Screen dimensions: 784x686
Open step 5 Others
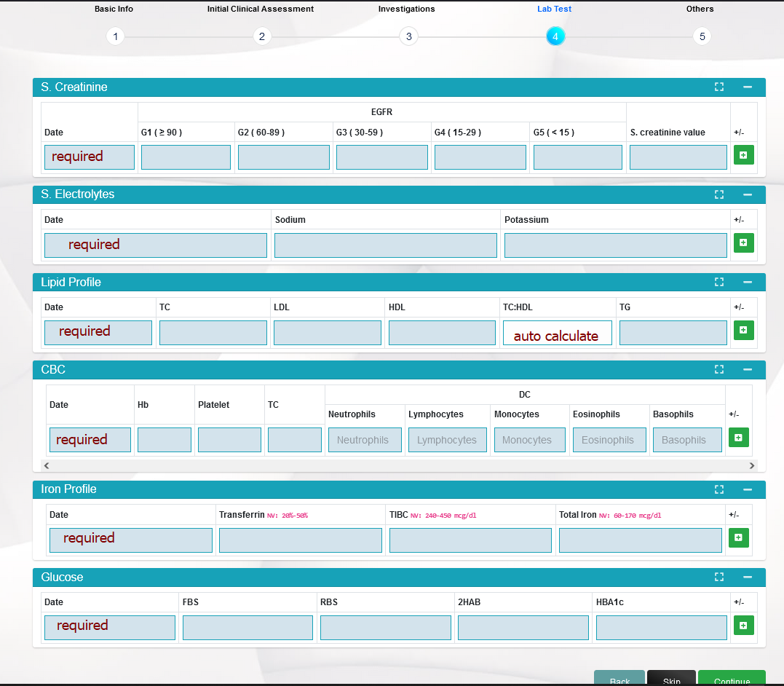click(x=702, y=36)
